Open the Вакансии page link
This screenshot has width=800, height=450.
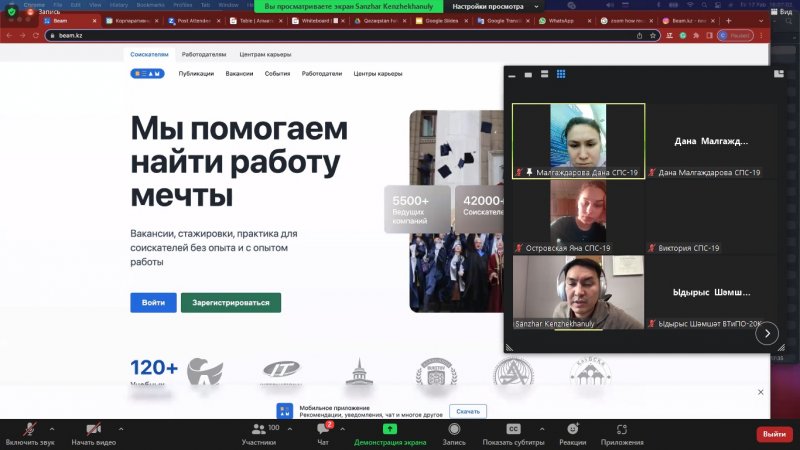tap(239, 73)
